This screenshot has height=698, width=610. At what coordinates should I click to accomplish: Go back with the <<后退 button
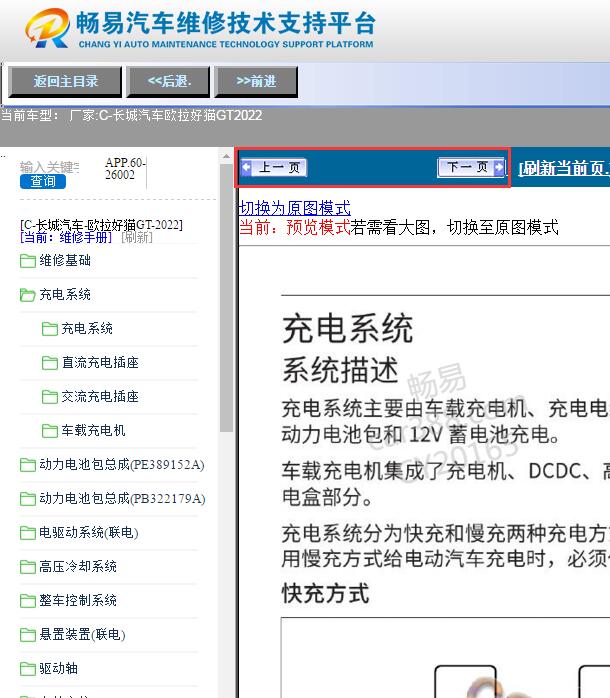(168, 81)
